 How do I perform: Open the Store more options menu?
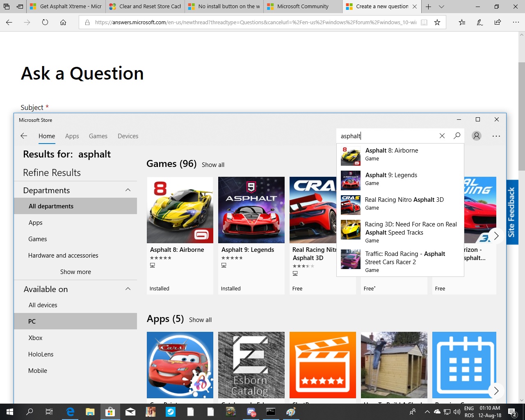pos(496,136)
